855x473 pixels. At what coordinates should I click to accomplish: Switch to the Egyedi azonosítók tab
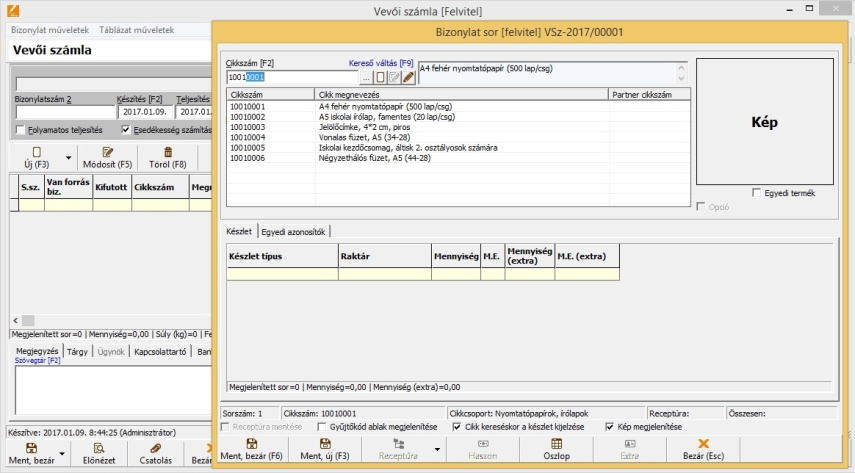pyautogui.click(x=294, y=231)
